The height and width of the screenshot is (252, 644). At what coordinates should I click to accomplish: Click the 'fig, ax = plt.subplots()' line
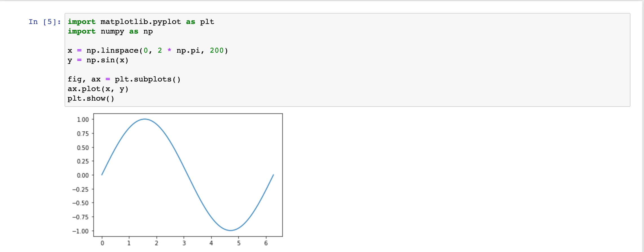(x=124, y=79)
